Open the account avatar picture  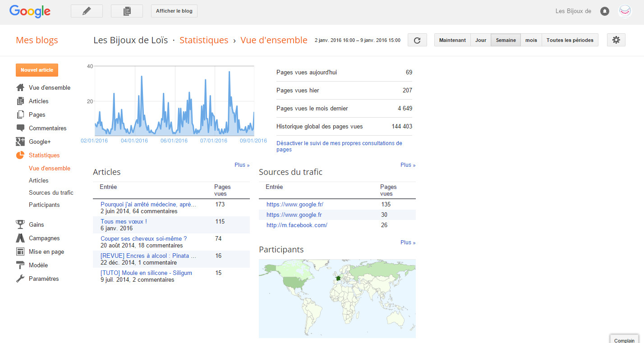(625, 11)
